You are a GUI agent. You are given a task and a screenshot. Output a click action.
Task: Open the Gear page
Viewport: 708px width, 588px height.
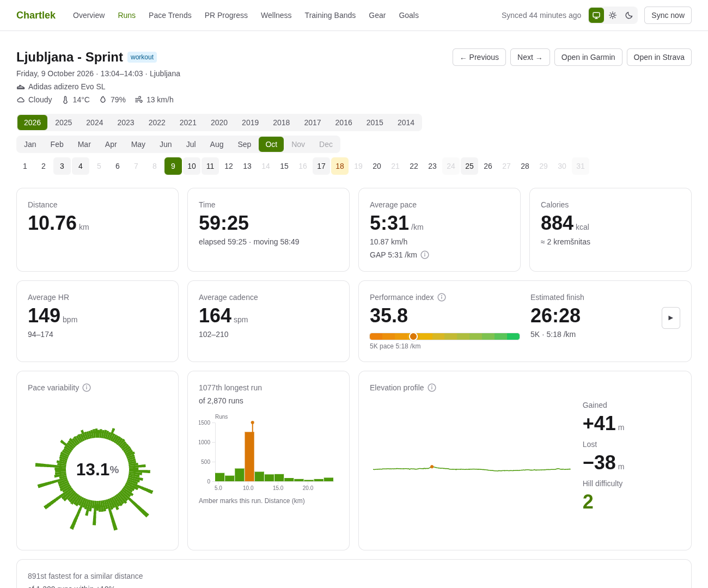tap(377, 15)
